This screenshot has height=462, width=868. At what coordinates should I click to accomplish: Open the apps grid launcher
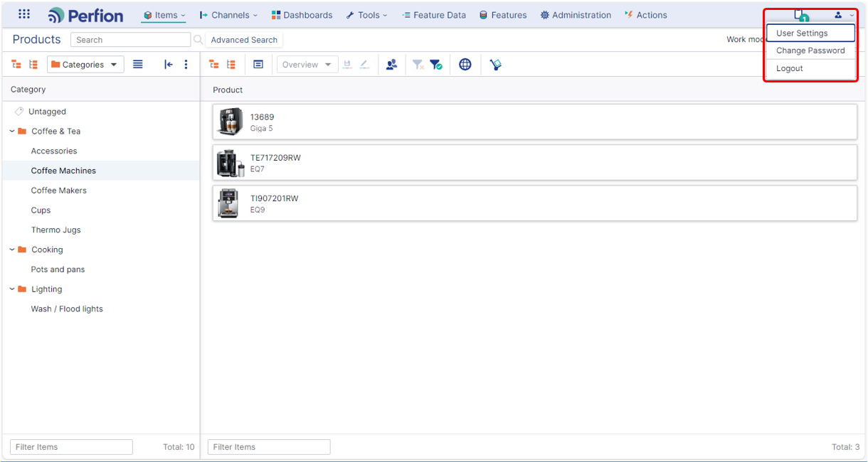[x=24, y=14]
